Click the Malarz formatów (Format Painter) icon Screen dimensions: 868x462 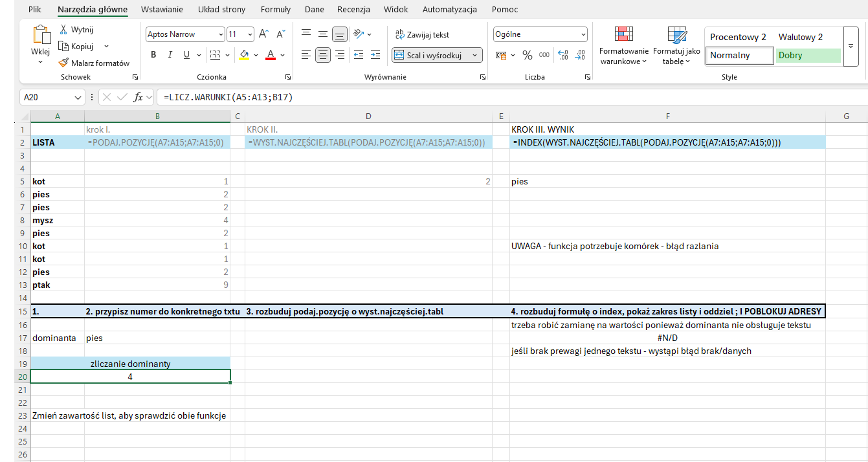click(x=63, y=63)
